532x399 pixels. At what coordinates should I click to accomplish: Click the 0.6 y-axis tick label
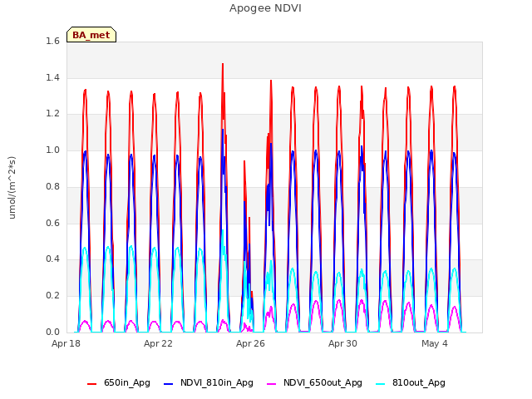52,223
